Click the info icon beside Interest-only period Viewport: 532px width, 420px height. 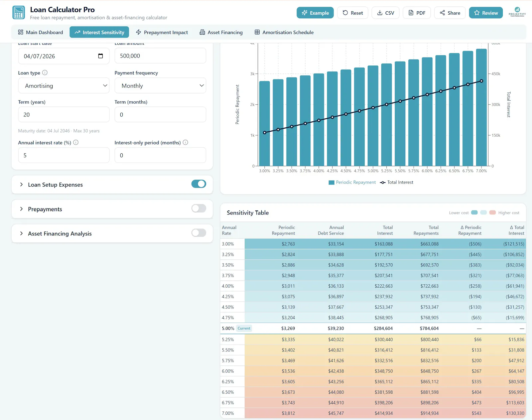[x=186, y=142]
